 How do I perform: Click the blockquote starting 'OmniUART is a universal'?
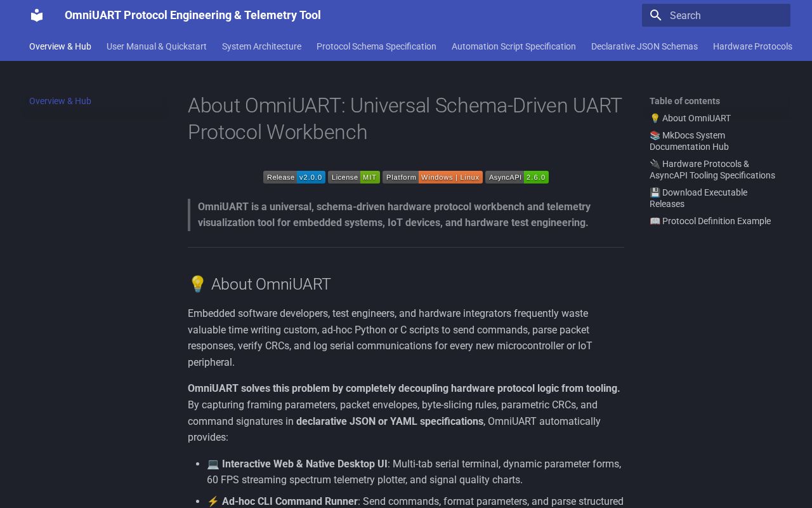pyautogui.click(x=406, y=215)
